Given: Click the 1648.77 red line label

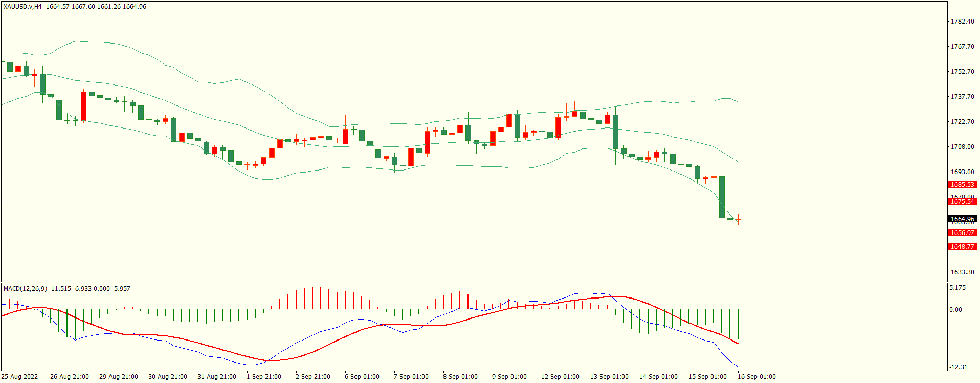Looking at the screenshot, I should tap(962, 246).
